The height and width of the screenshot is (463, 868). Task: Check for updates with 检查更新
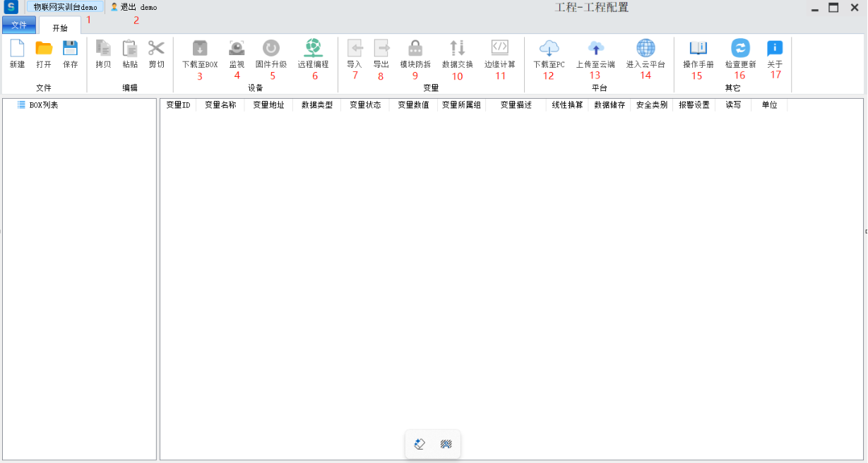(x=740, y=49)
